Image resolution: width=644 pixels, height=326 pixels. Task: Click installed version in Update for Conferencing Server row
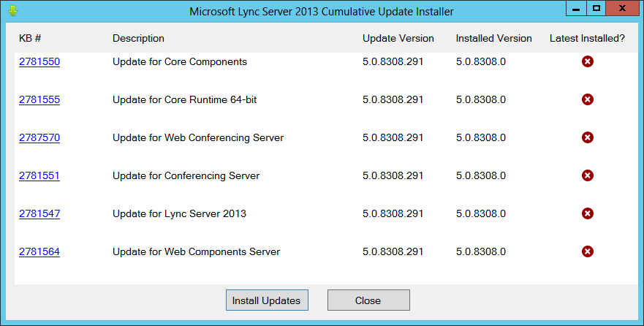[x=481, y=175]
